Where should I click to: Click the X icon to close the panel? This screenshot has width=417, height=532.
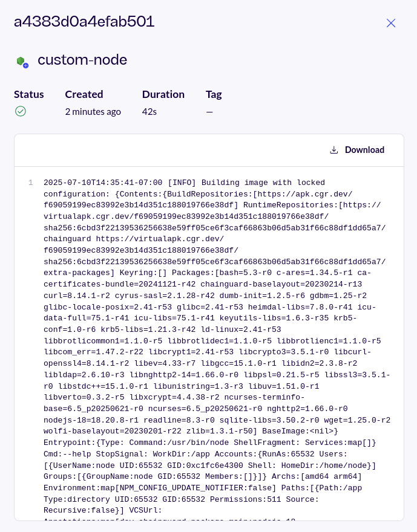[391, 23]
